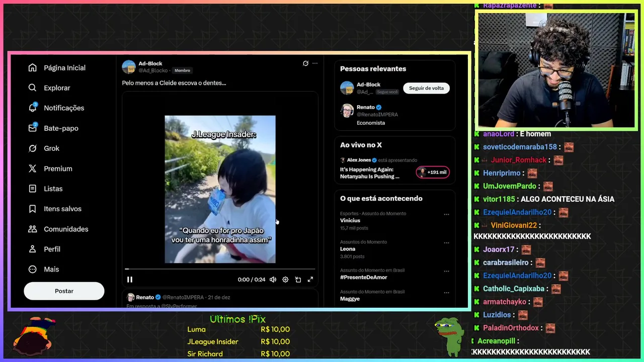
Task: Open Bate-papo envelope icon
Action: pos(32,128)
